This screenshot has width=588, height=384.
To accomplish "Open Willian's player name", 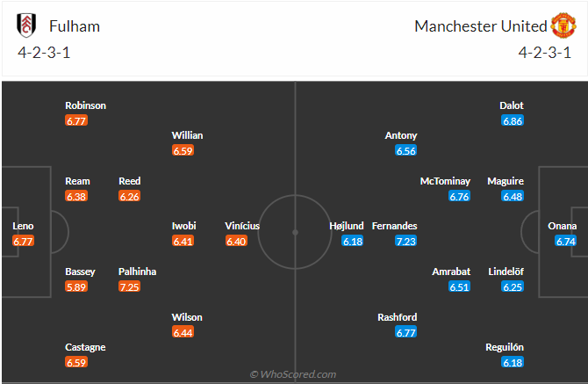I will click(187, 135).
